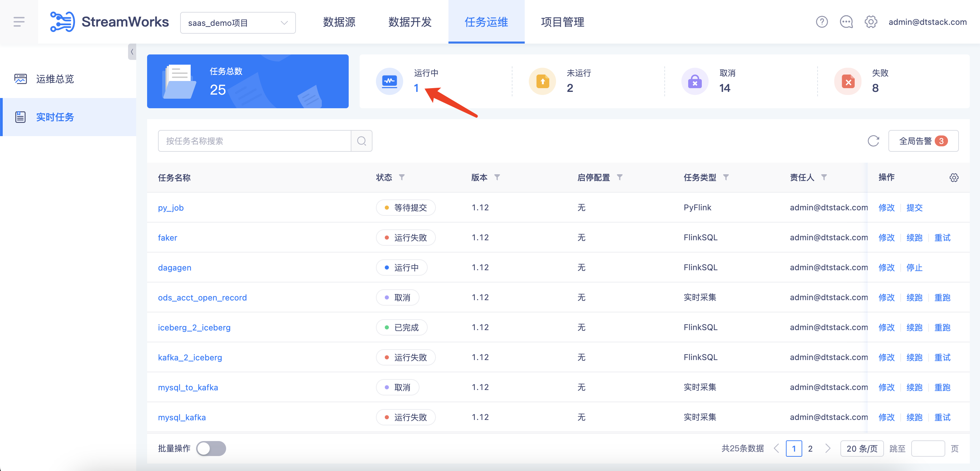Filter by 责任人 column

(824, 177)
